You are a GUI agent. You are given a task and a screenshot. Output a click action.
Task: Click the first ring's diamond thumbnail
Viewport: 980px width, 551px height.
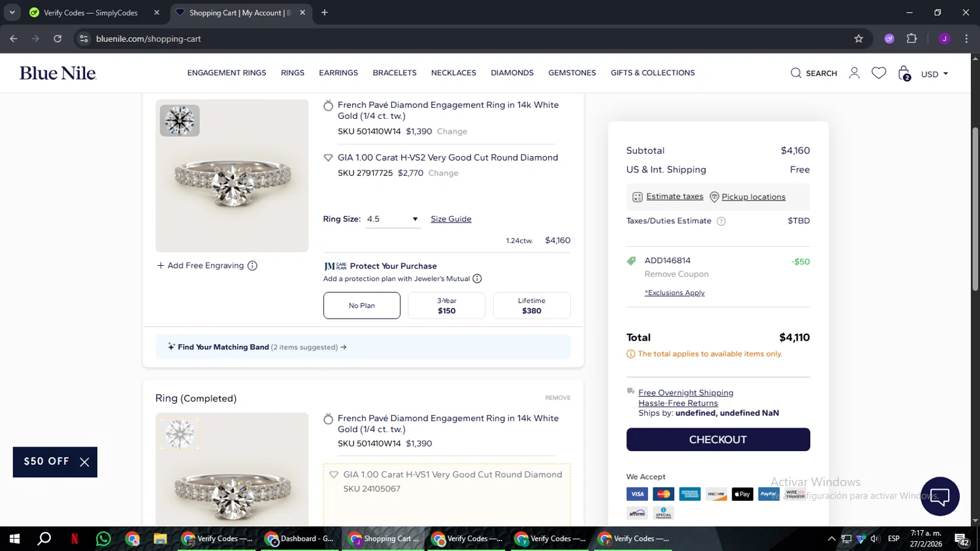click(x=180, y=121)
